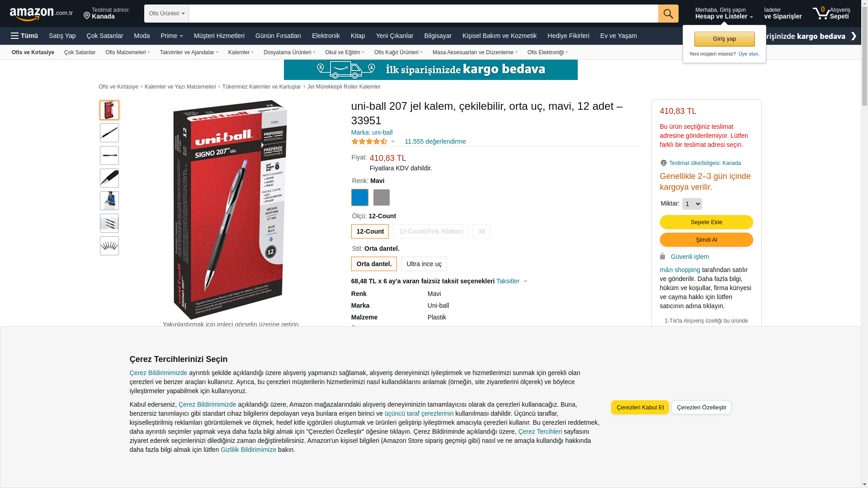Click the Sepete Ekle button
This screenshot has height=488, width=868.
[x=706, y=222]
